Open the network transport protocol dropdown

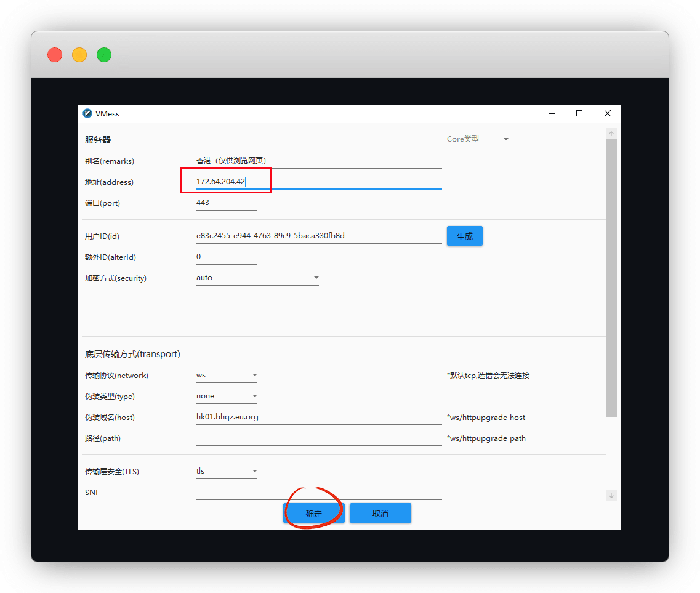tap(226, 375)
